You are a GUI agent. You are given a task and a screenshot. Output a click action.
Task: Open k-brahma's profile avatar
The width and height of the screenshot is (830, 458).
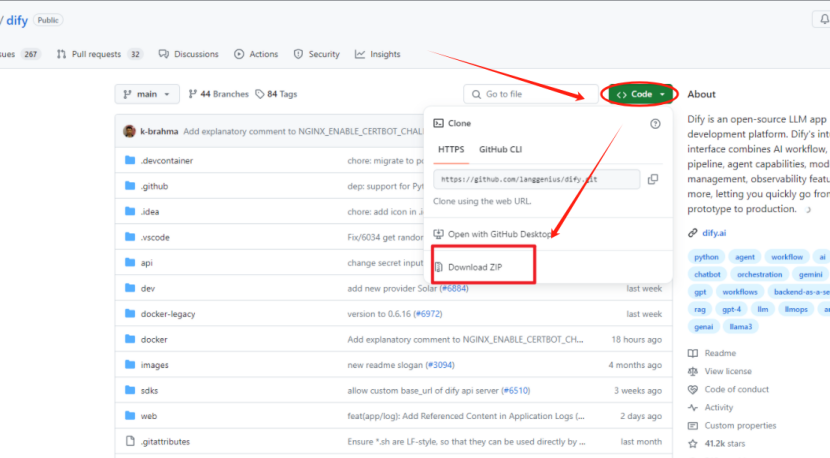[130, 131]
